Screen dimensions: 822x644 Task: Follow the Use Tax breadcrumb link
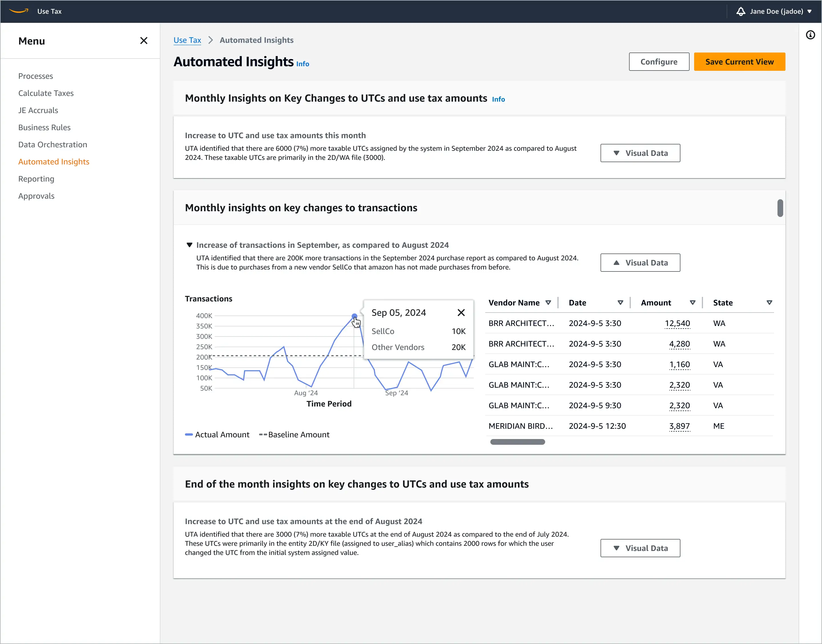pyautogui.click(x=187, y=40)
